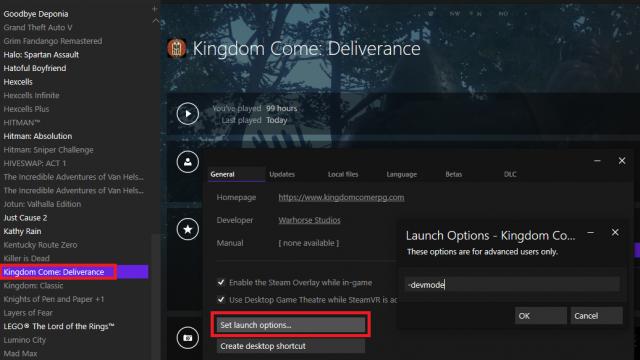Select Grand Theft Auto V in library
The height and width of the screenshot is (360, 640).
38,27
